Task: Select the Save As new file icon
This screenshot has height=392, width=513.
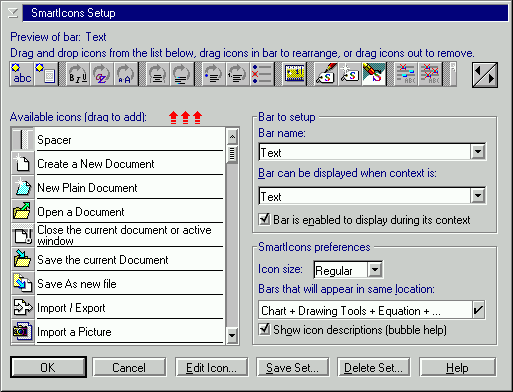Action: 23,283
